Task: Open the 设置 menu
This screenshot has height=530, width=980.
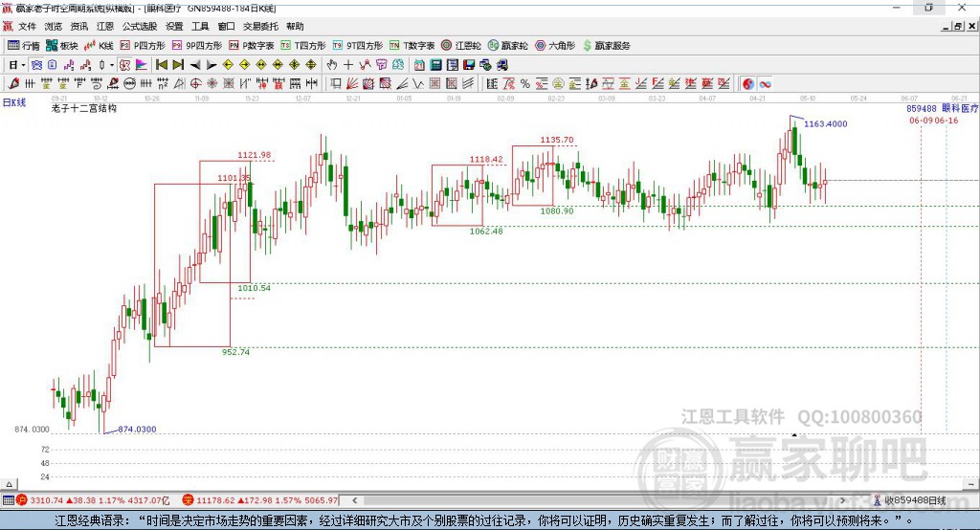Action: click(x=174, y=26)
